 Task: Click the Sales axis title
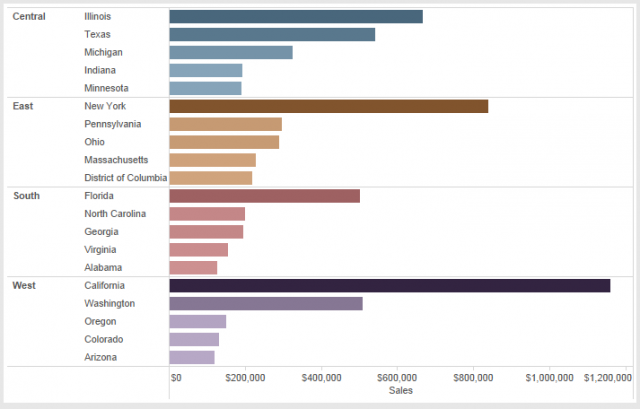[x=400, y=391]
